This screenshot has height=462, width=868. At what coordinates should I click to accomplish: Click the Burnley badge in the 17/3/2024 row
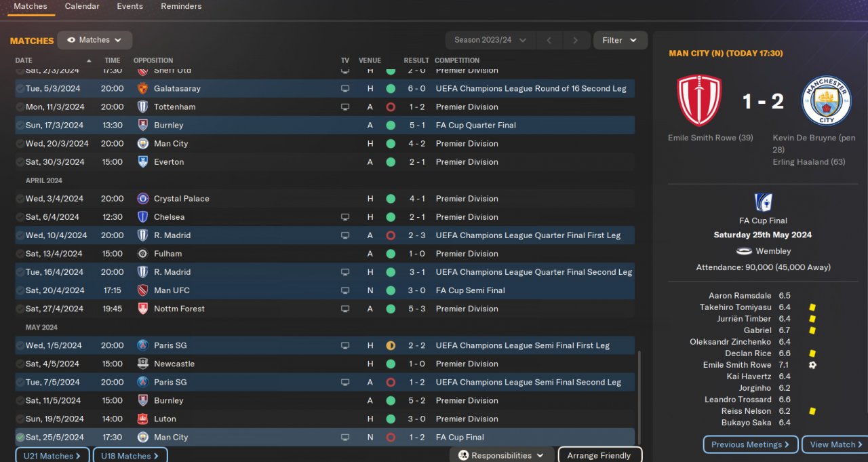(142, 125)
